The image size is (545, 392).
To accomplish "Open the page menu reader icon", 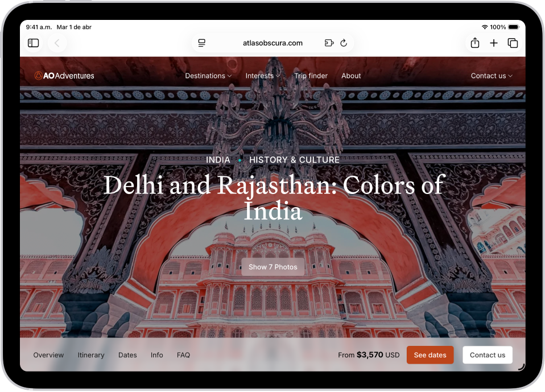I will [x=201, y=43].
